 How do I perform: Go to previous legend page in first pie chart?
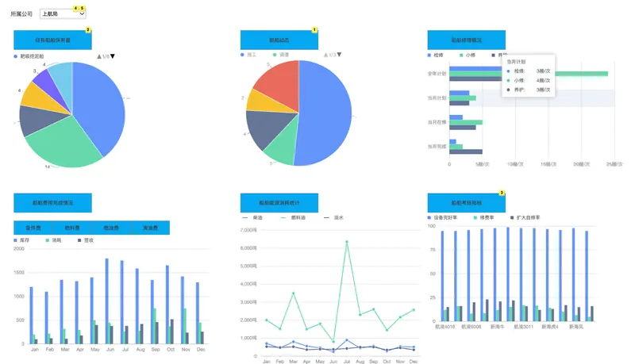(98, 56)
